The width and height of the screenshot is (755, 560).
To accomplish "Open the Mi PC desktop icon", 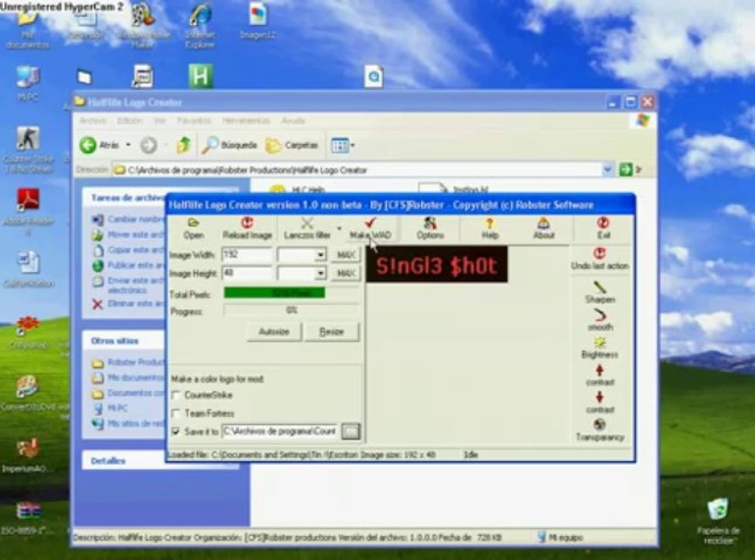I will (27, 82).
